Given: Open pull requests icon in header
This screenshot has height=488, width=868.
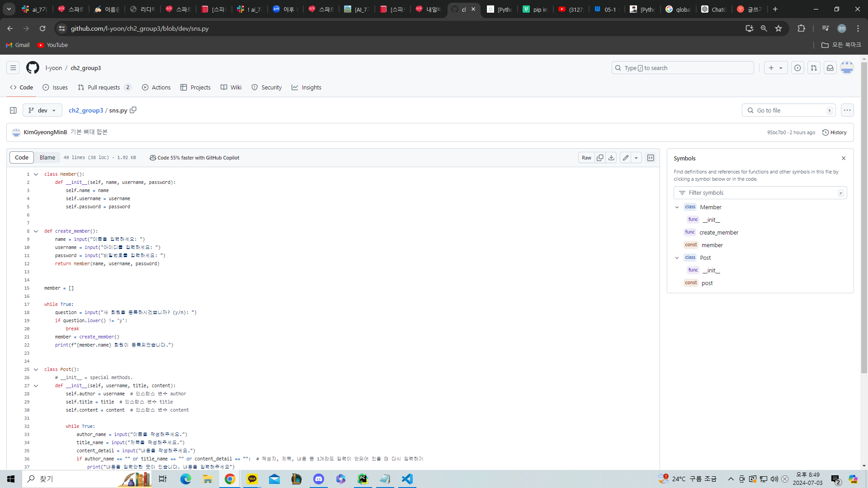Looking at the screenshot, I should point(814,68).
